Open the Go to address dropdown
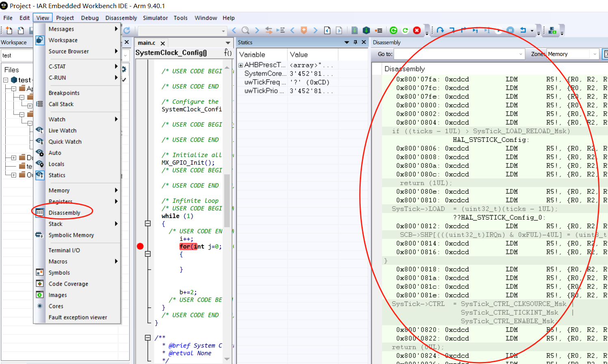Viewport: 608px width, 364px height. point(521,54)
